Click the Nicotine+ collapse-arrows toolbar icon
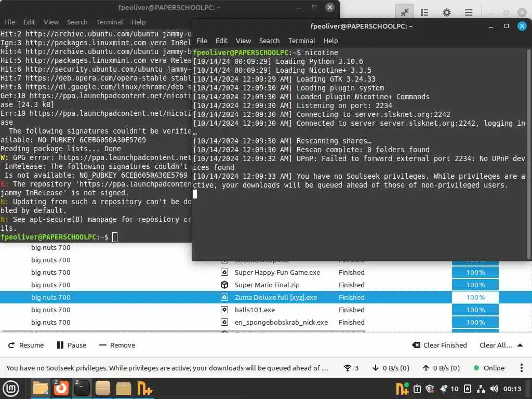The width and height of the screenshot is (532, 399). pos(404,12)
